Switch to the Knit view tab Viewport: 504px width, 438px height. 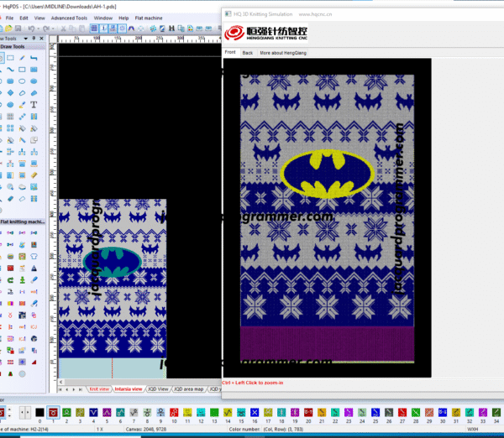pyautogui.click(x=99, y=389)
